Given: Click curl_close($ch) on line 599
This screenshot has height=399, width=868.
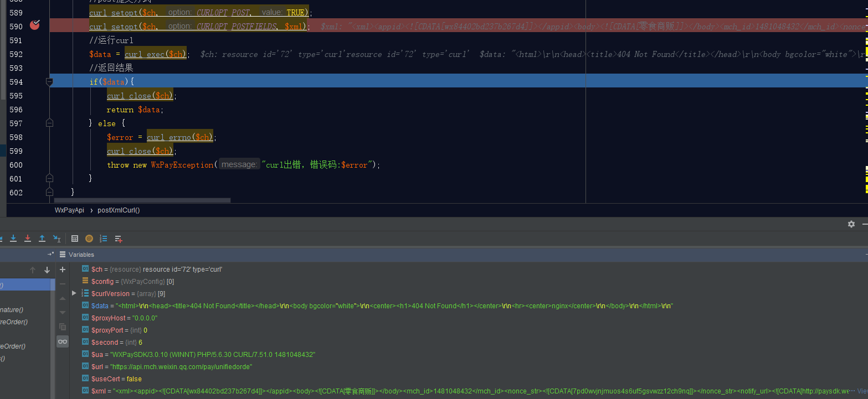Looking at the screenshot, I should pos(140,151).
